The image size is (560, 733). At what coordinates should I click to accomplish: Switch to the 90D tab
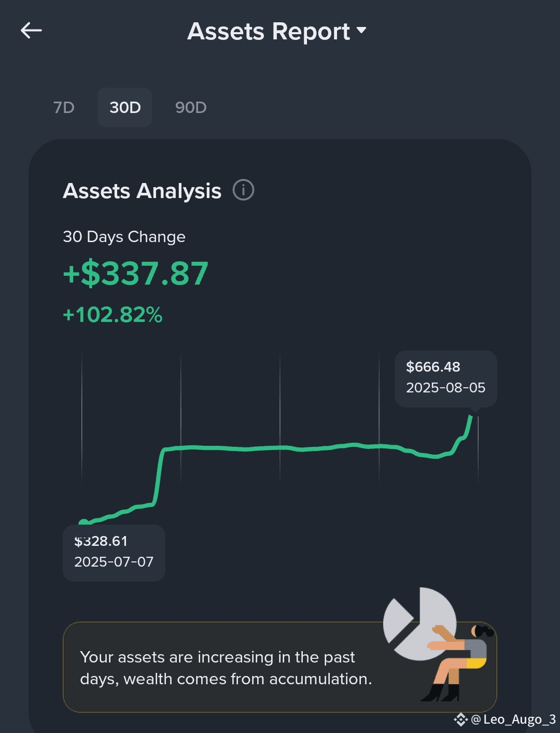pyautogui.click(x=191, y=107)
